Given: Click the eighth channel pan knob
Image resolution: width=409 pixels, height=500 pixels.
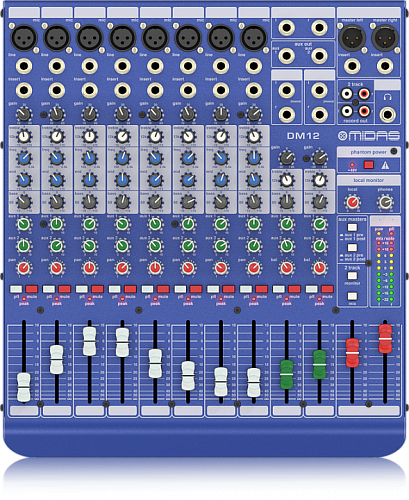Looking at the screenshot, I should [254, 268].
